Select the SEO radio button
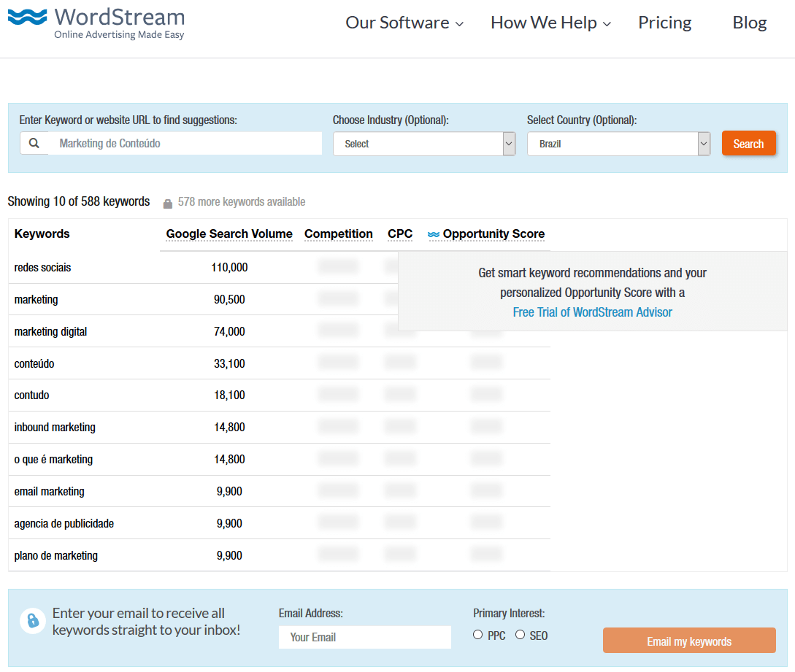 pyautogui.click(x=520, y=635)
